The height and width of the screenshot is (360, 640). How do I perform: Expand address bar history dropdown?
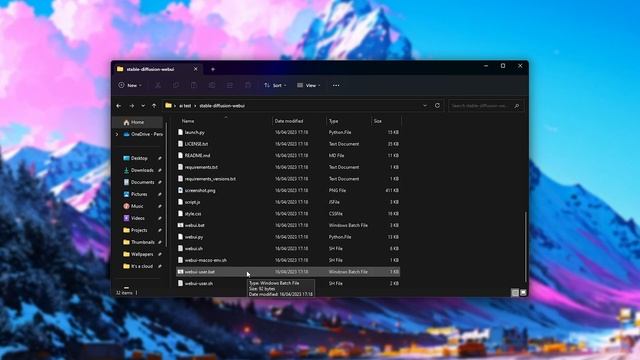click(425, 105)
